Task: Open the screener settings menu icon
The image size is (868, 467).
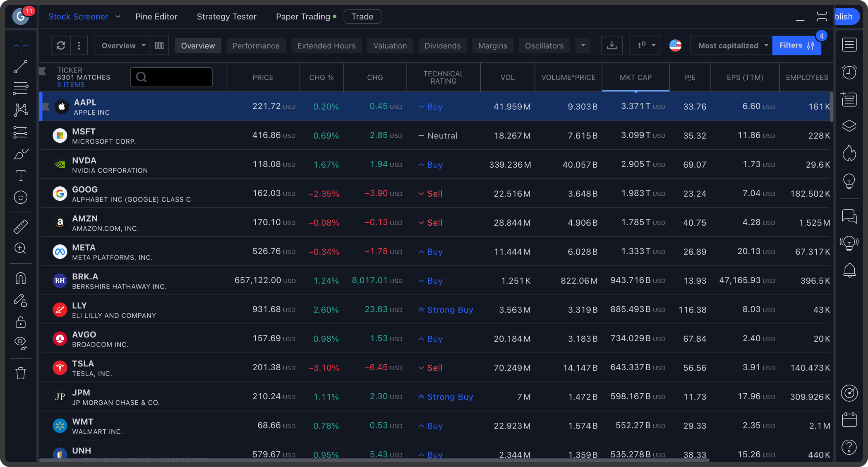Action: click(x=79, y=45)
